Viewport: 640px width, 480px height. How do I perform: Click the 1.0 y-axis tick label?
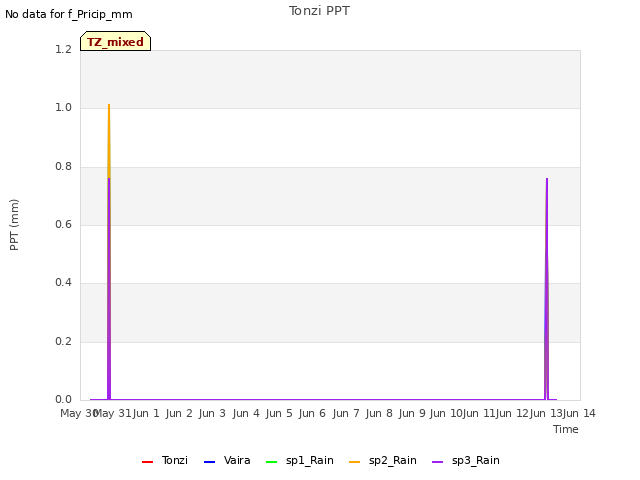click(x=63, y=108)
